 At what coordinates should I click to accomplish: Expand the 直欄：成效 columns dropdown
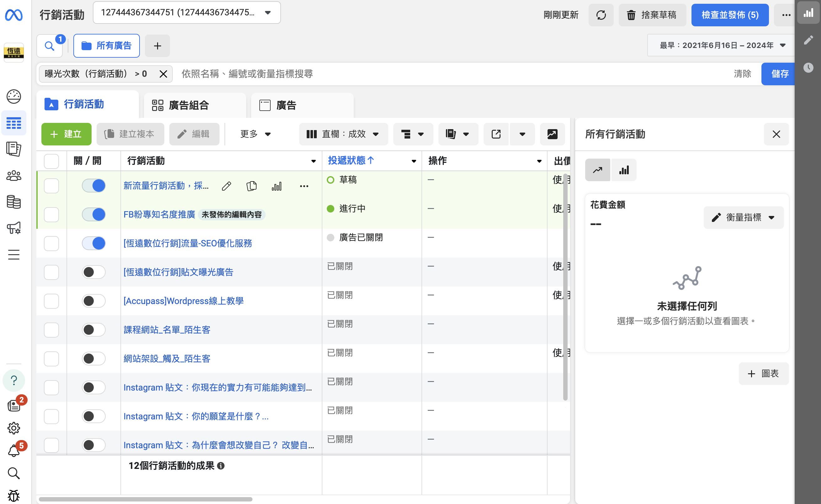[343, 134]
